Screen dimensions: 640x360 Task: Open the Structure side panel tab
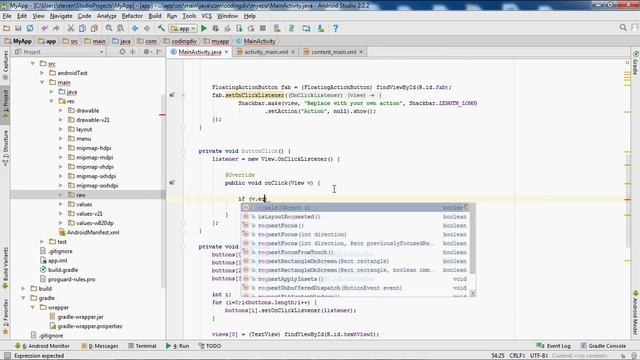coord(5,148)
